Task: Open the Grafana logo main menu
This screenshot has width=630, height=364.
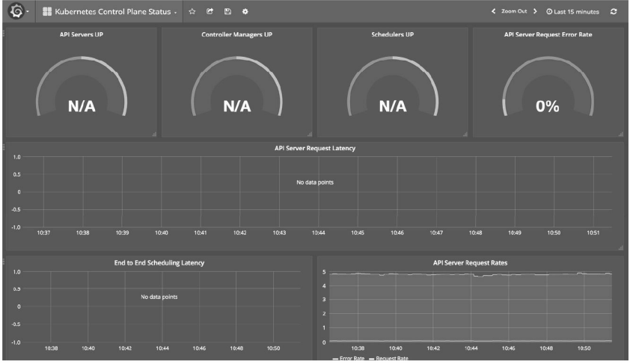Action: click(x=18, y=11)
